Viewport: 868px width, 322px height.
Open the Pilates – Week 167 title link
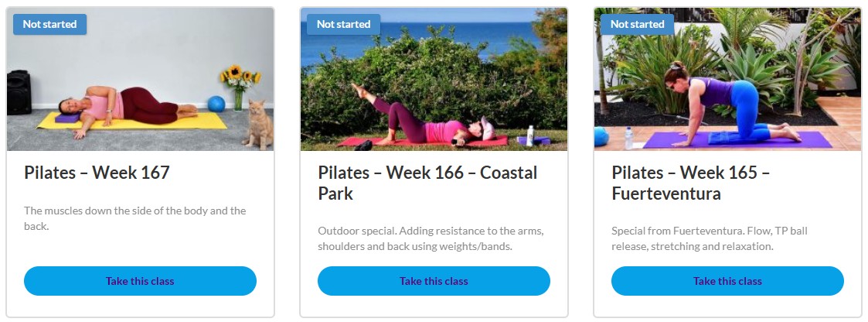pos(97,173)
